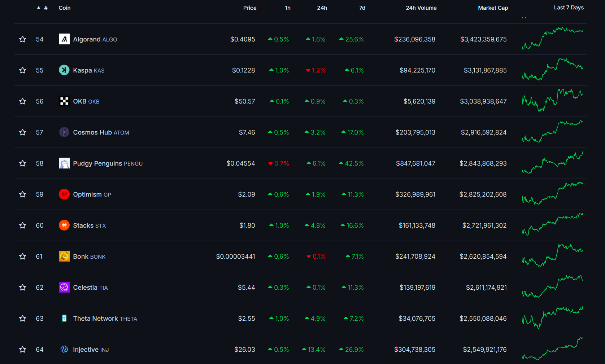The image size is (605, 364).
Task: Toggle the star for Stacks
Action: pos(23,225)
